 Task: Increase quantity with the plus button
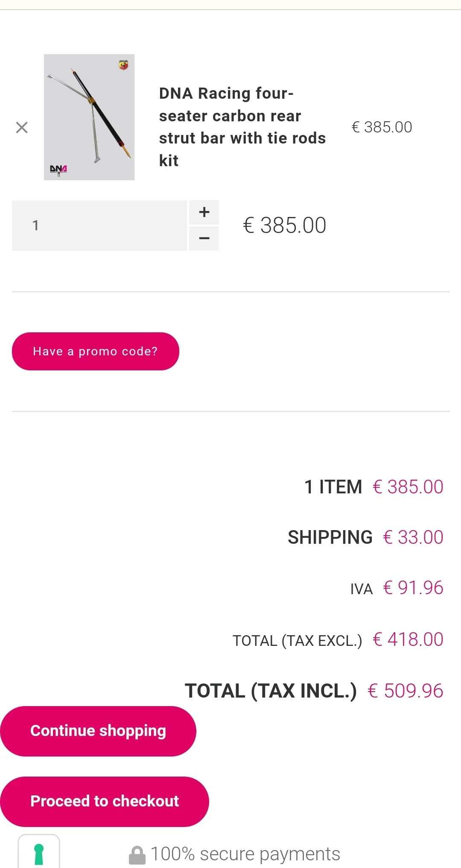(204, 212)
